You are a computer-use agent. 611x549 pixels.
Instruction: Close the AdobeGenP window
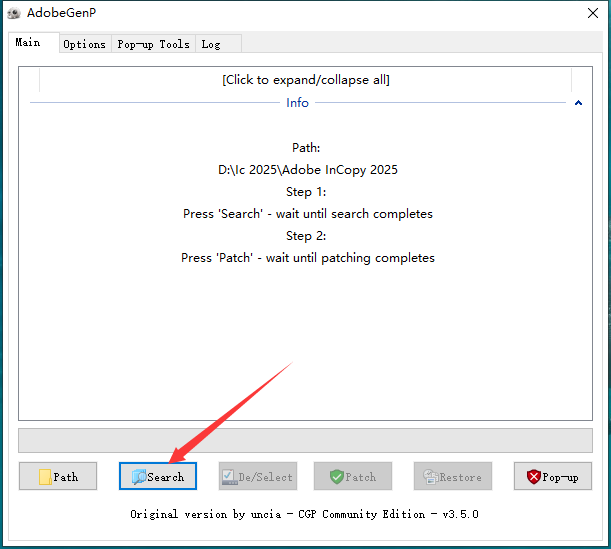[586, 13]
